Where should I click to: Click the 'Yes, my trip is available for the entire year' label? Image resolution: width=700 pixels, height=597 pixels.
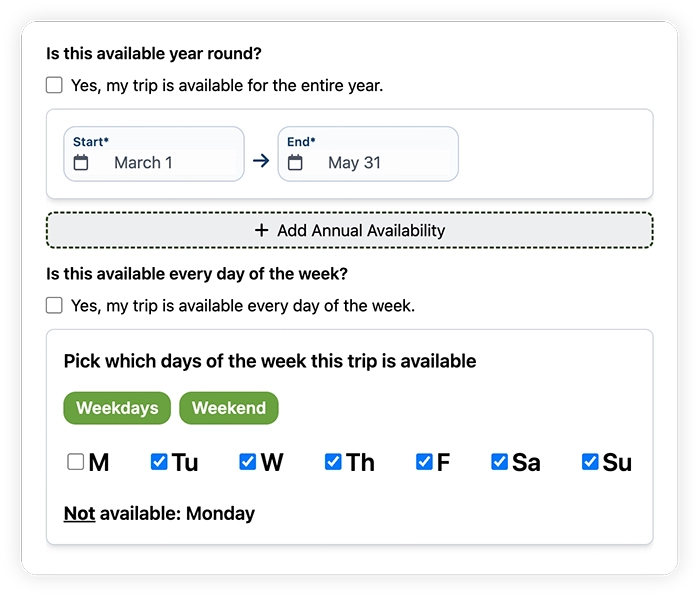(x=227, y=86)
